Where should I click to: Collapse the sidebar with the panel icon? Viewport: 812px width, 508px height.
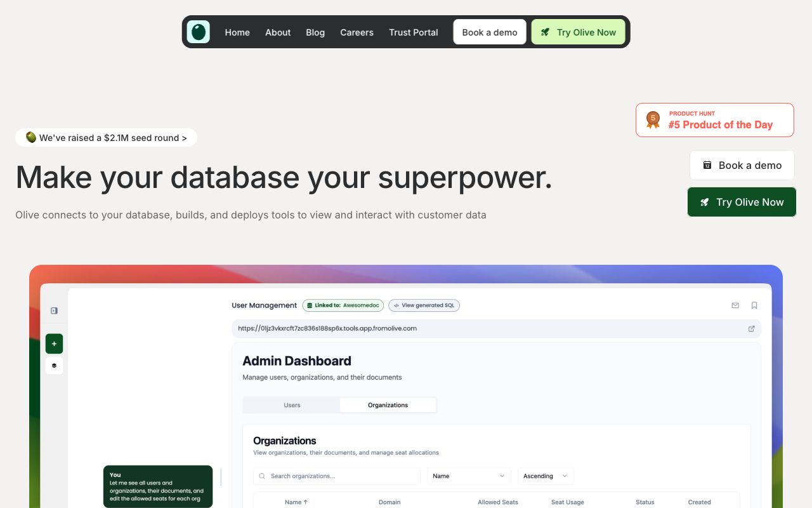[55, 310]
